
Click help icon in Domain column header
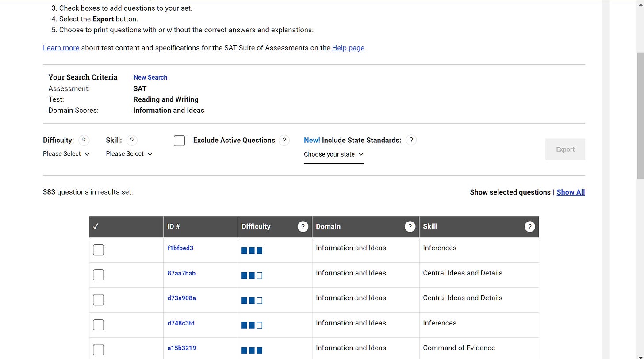(410, 227)
